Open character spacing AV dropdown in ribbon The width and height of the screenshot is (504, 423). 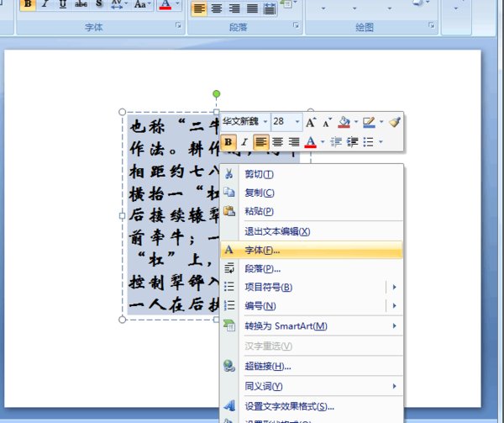[118, 4]
